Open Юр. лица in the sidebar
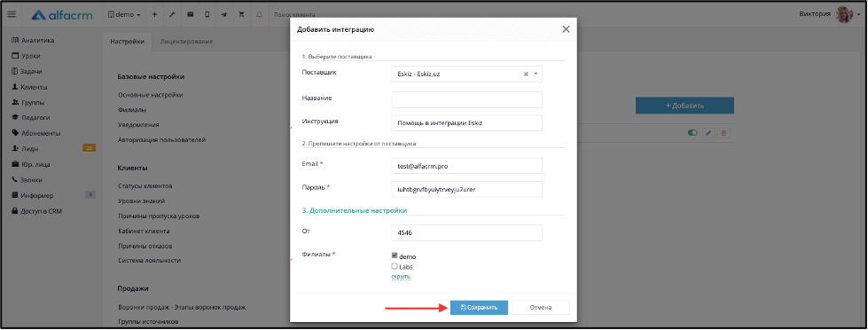Image resolution: width=868 pixels, height=330 pixels. click(x=30, y=164)
